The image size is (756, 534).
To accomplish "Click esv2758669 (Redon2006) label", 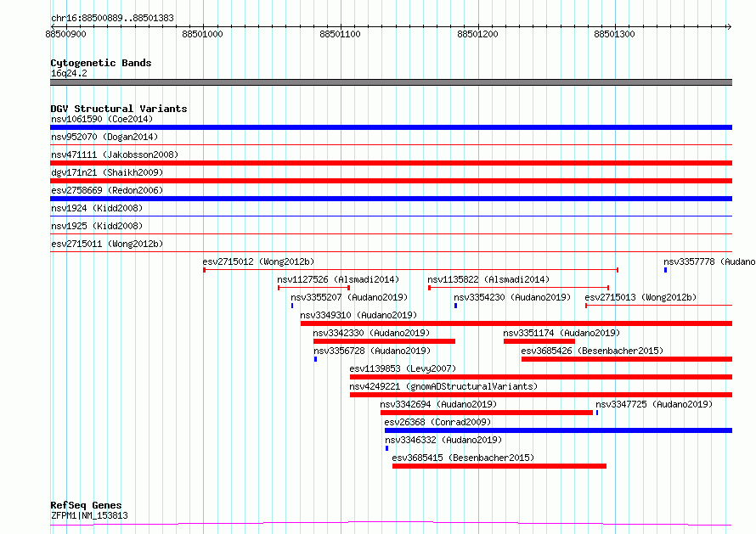I will (x=107, y=190).
